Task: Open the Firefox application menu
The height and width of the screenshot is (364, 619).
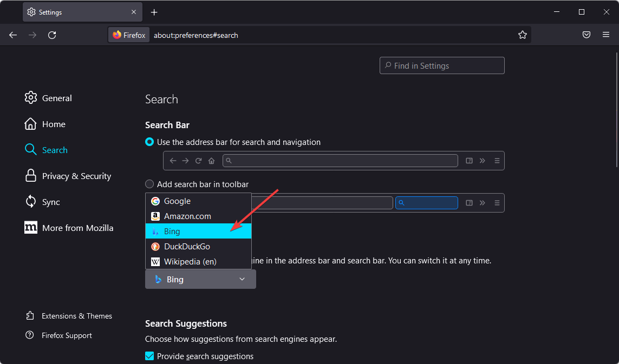Action: pyautogui.click(x=606, y=35)
